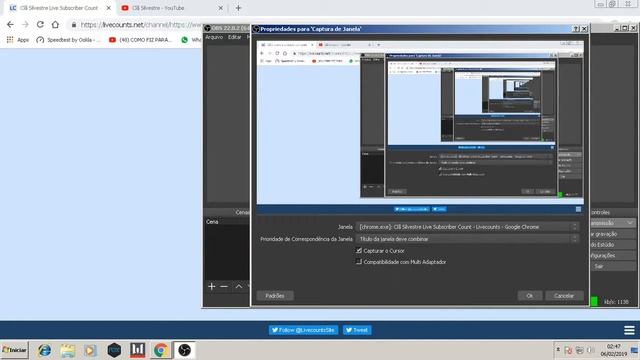This screenshot has width=640, height=360.
Task: Click the green status indicator in OBS
Action: [594, 301]
